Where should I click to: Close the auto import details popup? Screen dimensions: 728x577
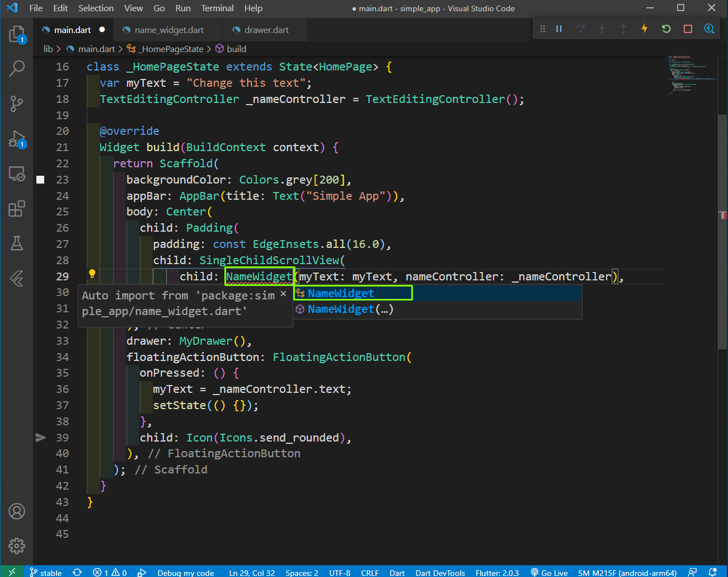point(283,294)
